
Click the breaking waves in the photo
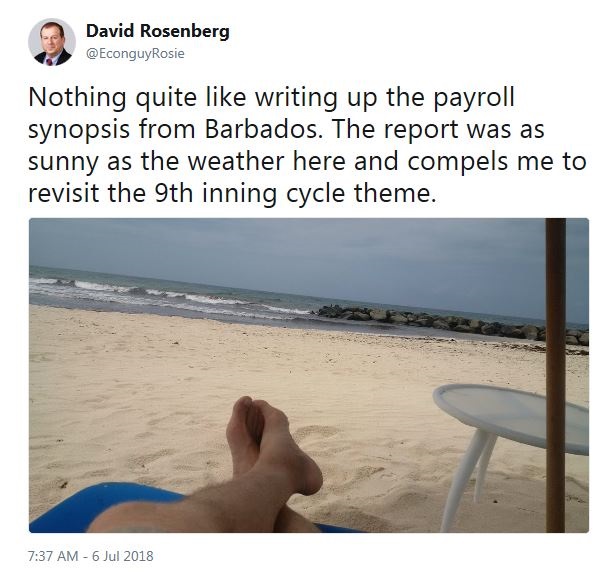(167, 295)
